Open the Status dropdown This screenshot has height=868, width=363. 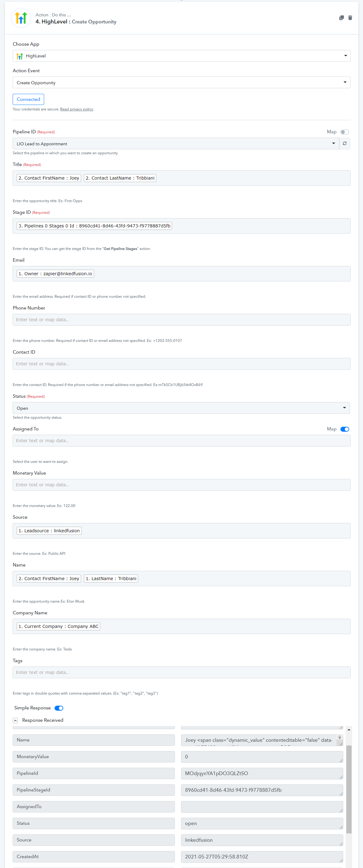pos(181,408)
